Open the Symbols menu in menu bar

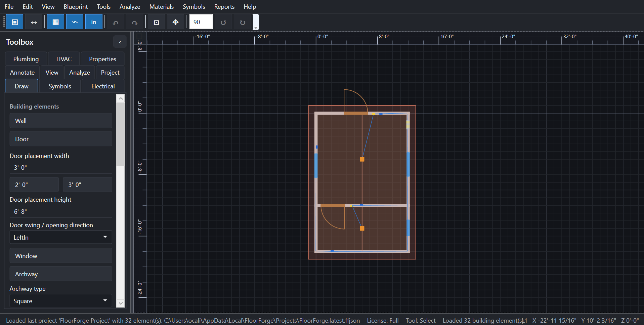pyautogui.click(x=194, y=6)
